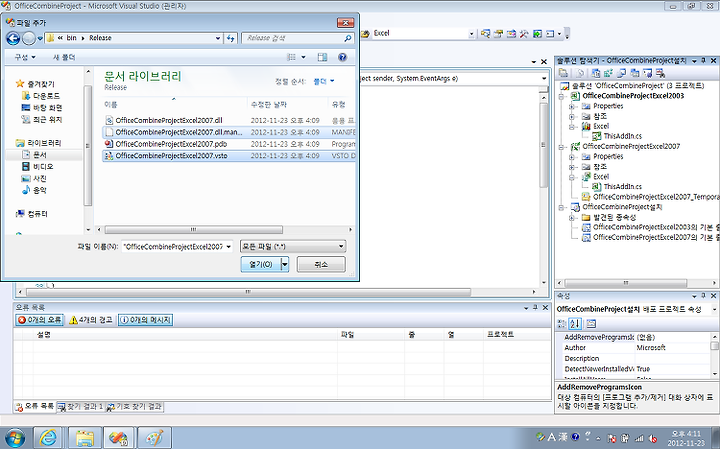
Task: Open the 열기 button split arrow
Action: pyautogui.click(x=285, y=264)
